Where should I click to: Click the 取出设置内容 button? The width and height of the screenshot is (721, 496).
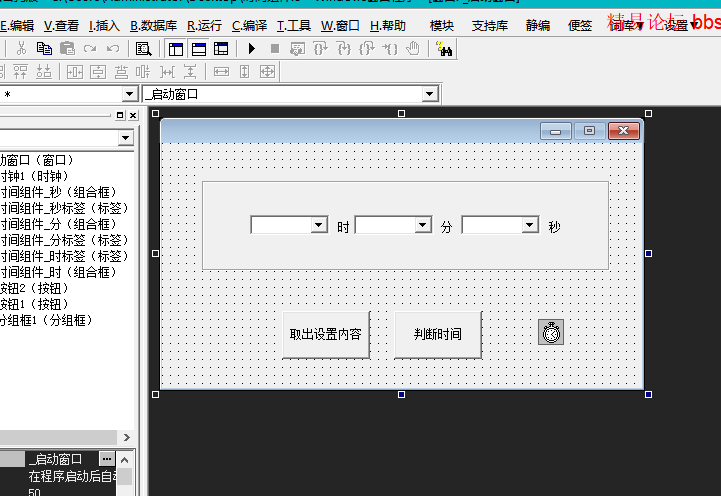click(325, 334)
